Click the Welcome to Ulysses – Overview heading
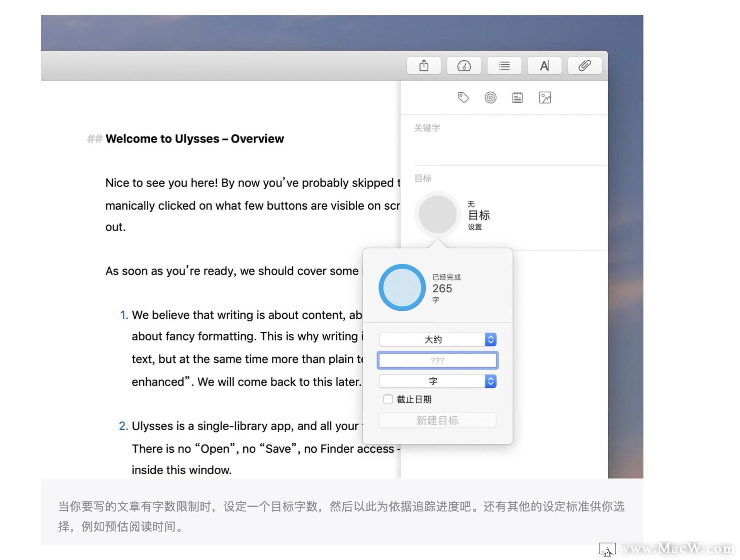Screen dimensions: 740x560 coord(195,139)
